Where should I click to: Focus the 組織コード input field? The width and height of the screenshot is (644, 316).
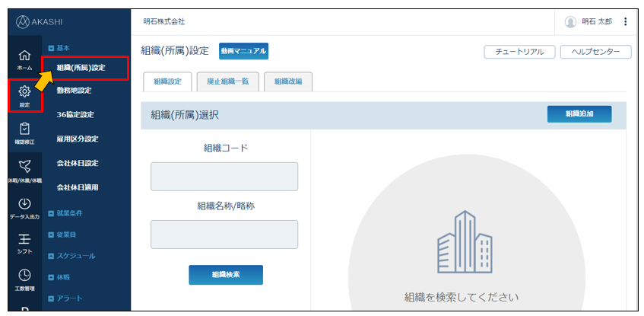[224, 177]
